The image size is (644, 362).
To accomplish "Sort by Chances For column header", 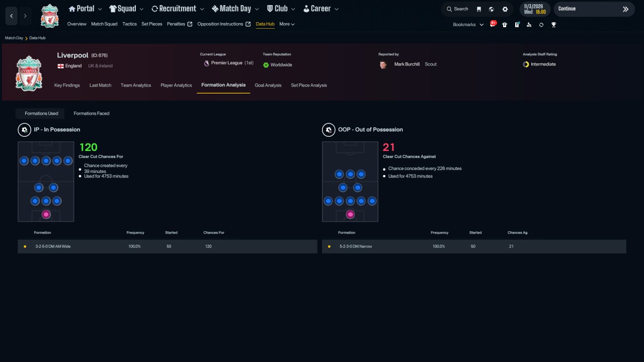I will point(214,233).
